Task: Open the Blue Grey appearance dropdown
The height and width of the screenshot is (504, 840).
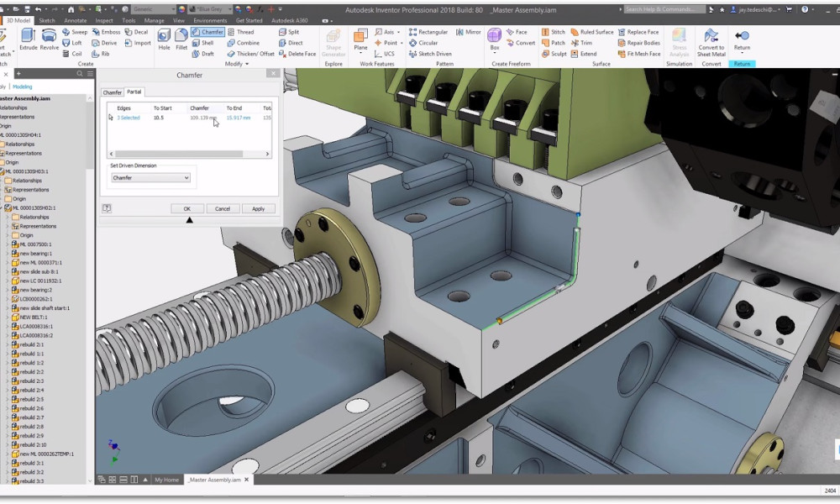Action: [230, 9]
